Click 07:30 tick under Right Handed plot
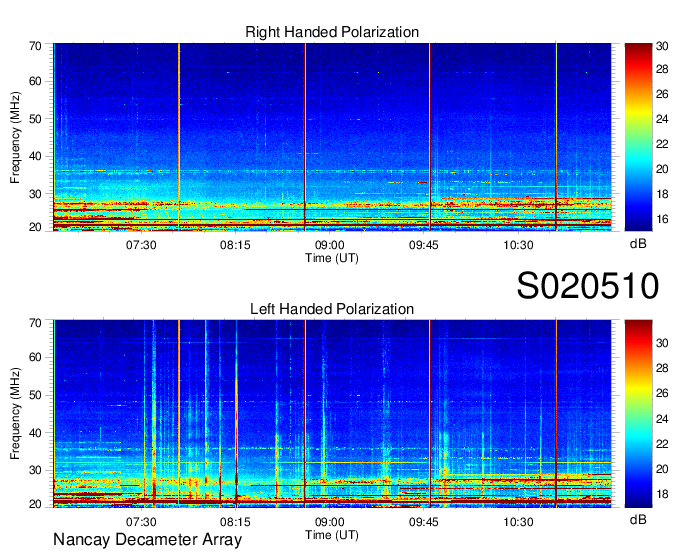The height and width of the screenshot is (552, 680). (141, 245)
